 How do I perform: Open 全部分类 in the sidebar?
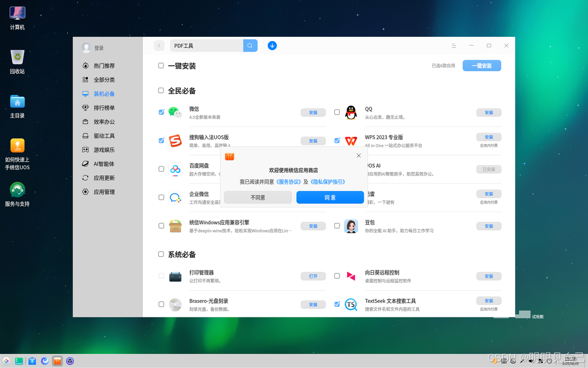104,80
